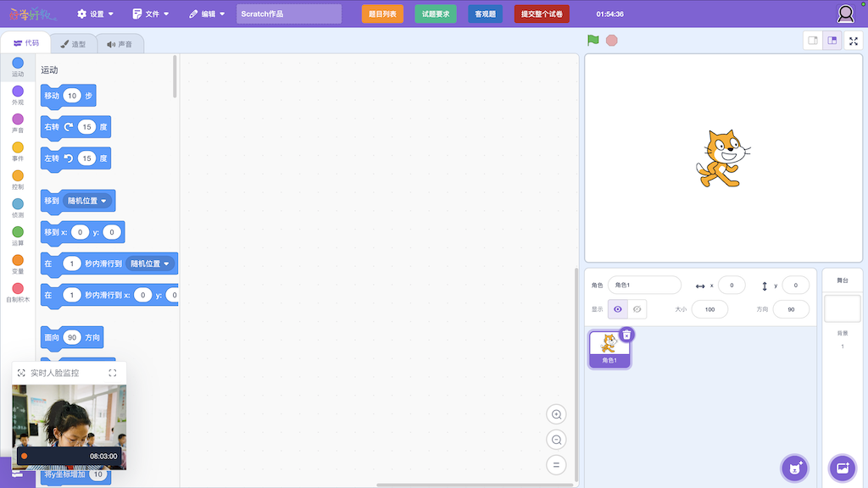Viewport: 868px width, 488px height.
Task: Click the seconds value in 滑行到 x y block
Action: pos(72,296)
